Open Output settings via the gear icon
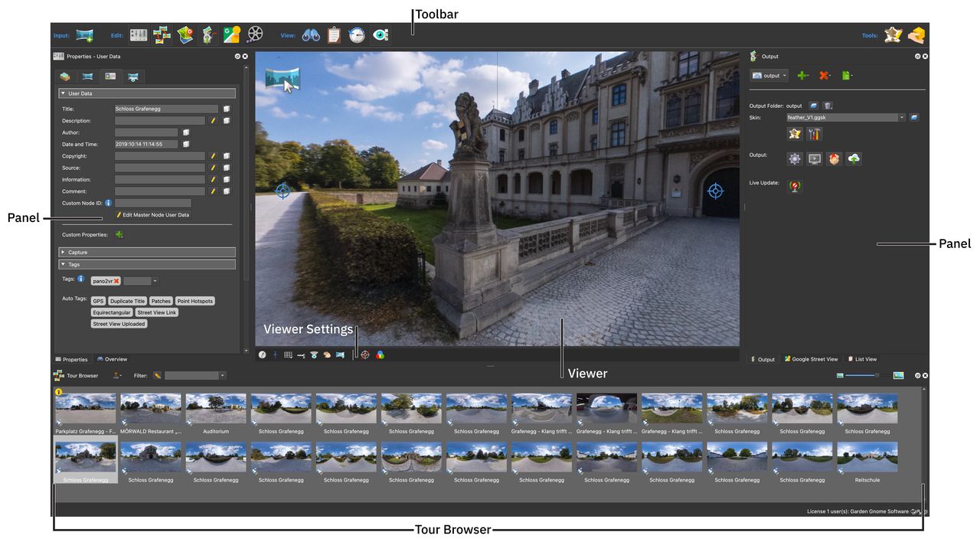Viewport: 980px width, 542px height. (794, 158)
